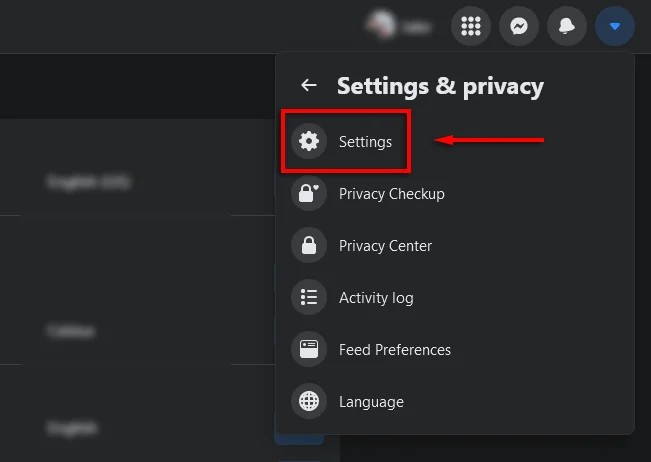
Task: Choose the Privacy Center menu item
Action: (x=385, y=246)
